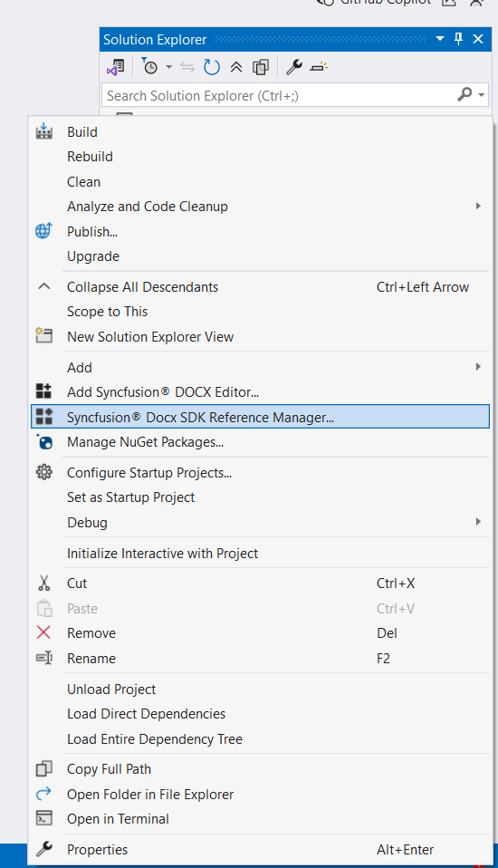Click the search magnifier icon
This screenshot has height=868, width=498.
click(464, 94)
